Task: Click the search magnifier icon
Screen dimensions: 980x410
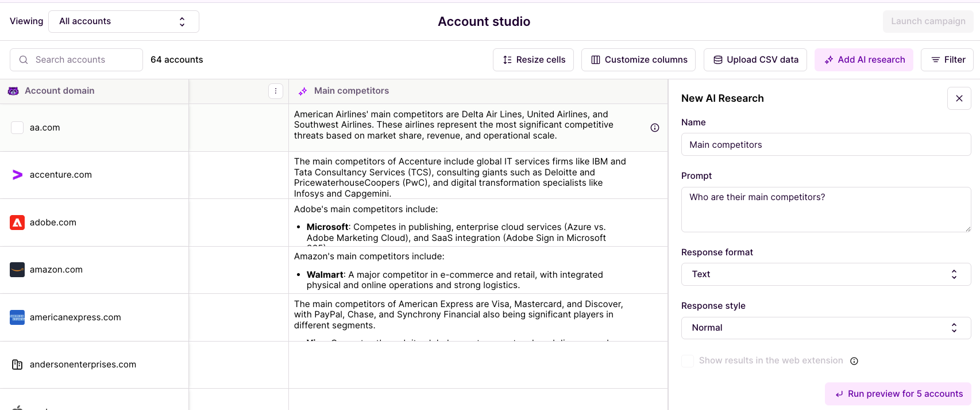Action: (24, 60)
